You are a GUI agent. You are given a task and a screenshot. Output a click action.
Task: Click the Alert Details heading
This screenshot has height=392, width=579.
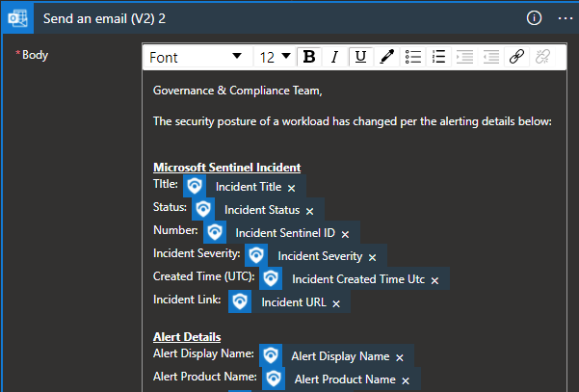tap(187, 337)
